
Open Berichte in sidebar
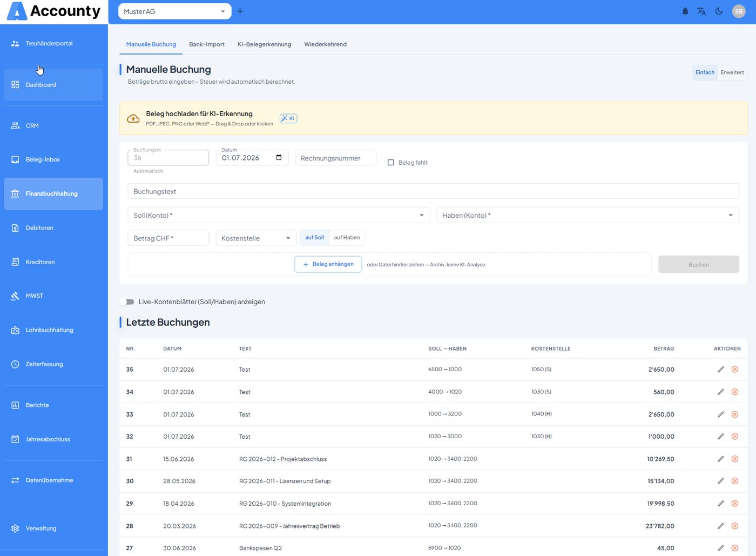click(x=53, y=405)
